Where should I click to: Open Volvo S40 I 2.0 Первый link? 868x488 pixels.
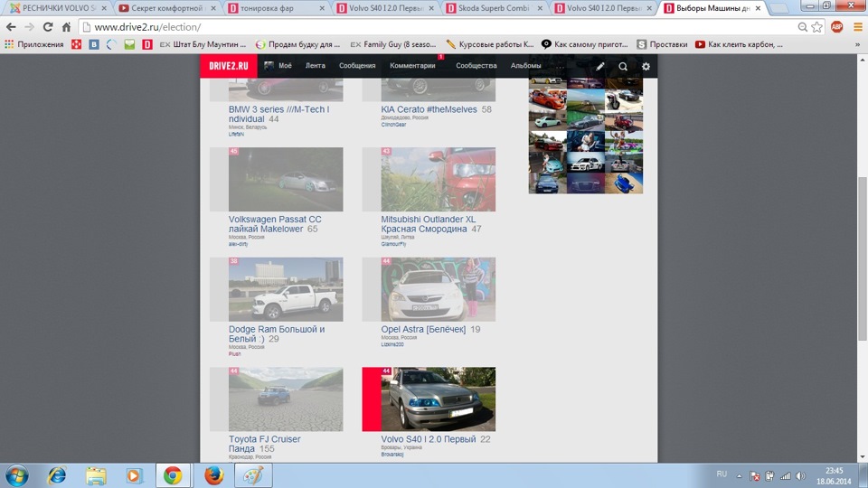[428, 439]
